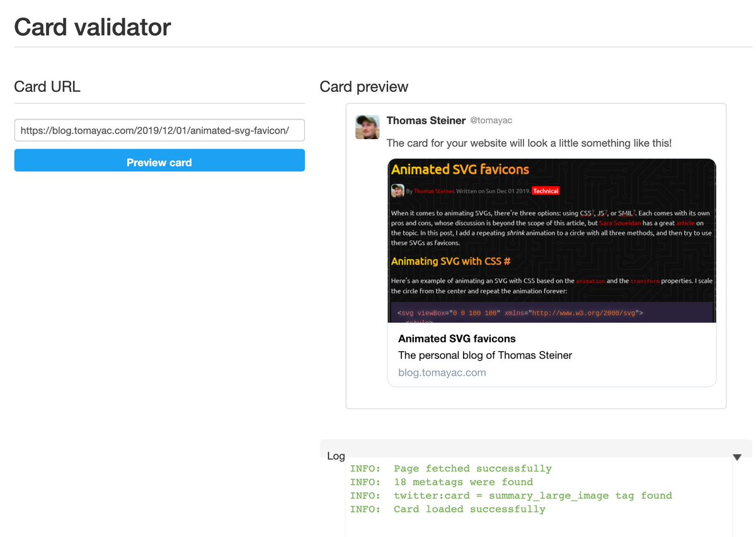Click the Card preview section heading
Viewport: 756px width, 537px height.
pos(364,86)
